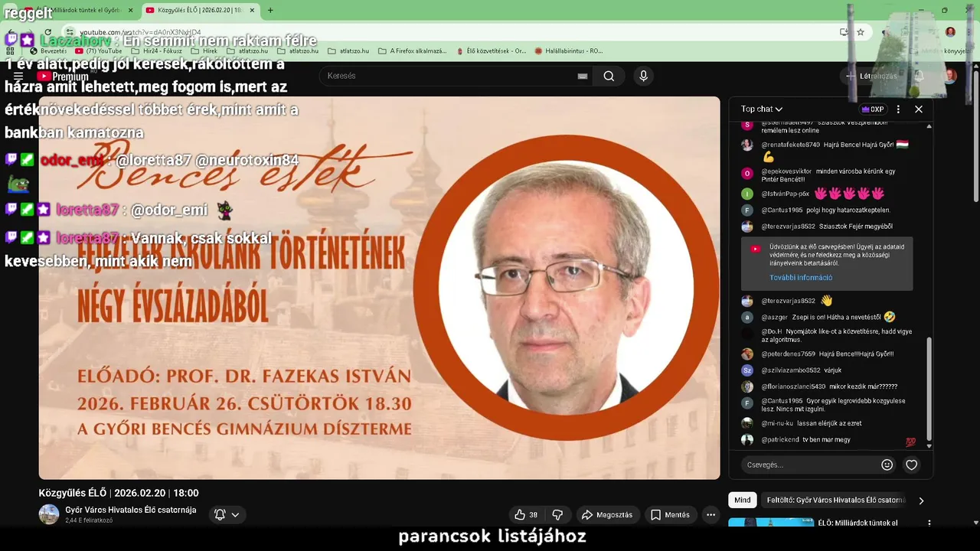
Task: Open the Hírek bookmark folder
Action: 204,51
